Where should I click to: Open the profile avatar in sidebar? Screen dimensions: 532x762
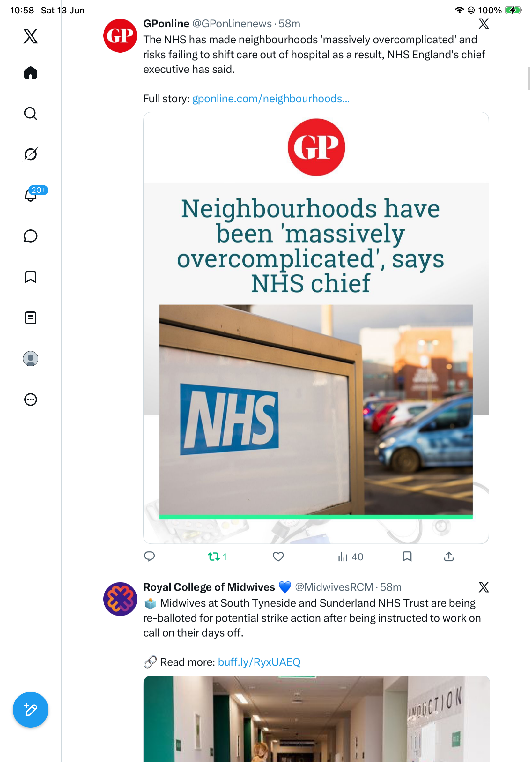point(31,359)
